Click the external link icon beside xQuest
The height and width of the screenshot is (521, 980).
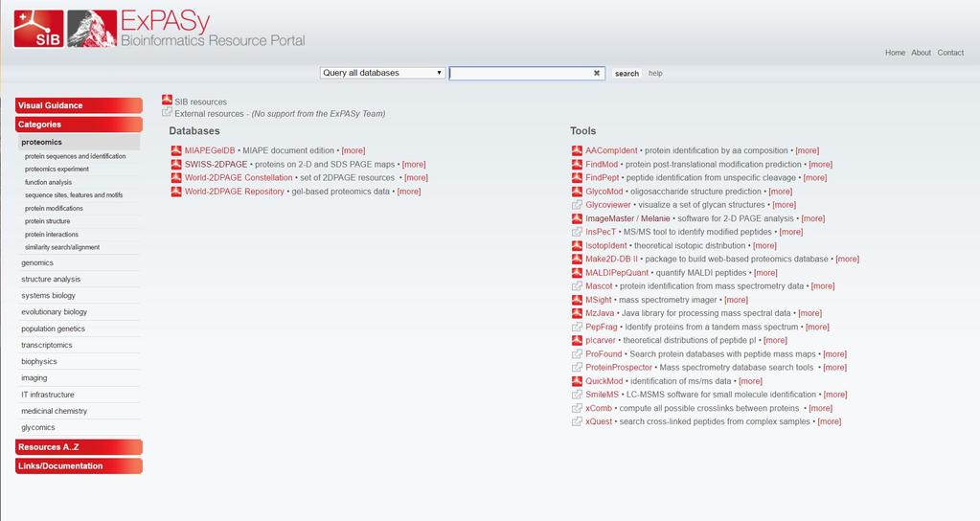click(577, 421)
